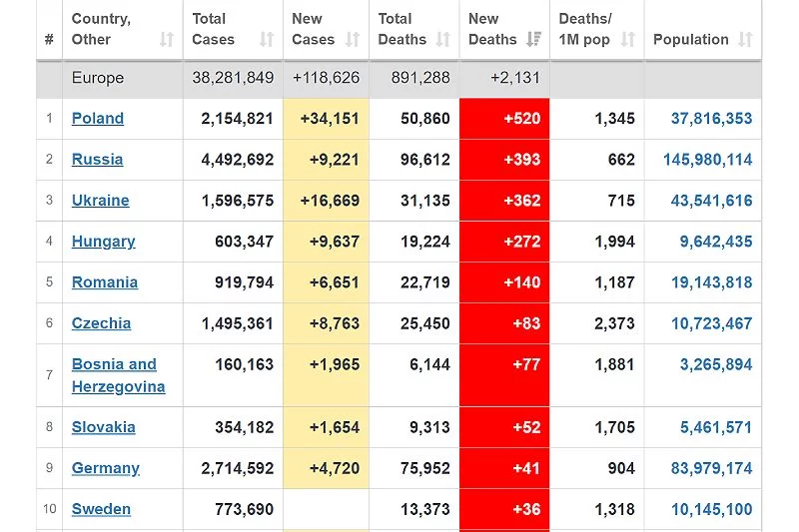
Task: Select Czechia deaths per million 2,373
Action: coord(614,323)
